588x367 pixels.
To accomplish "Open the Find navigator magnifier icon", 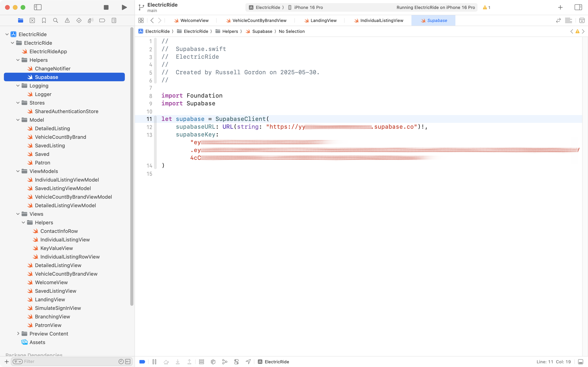I will [56, 21].
